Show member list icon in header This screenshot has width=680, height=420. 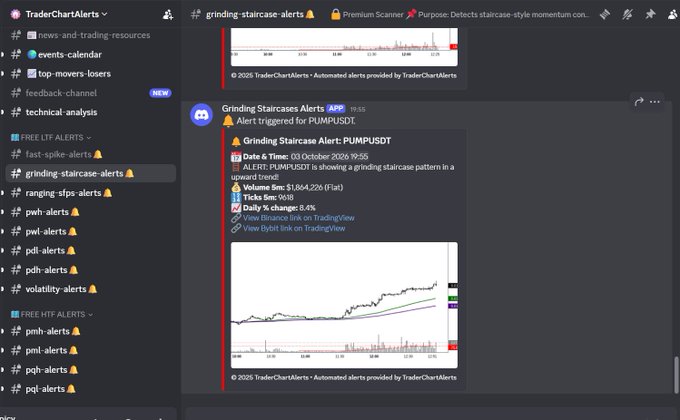[x=673, y=14]
